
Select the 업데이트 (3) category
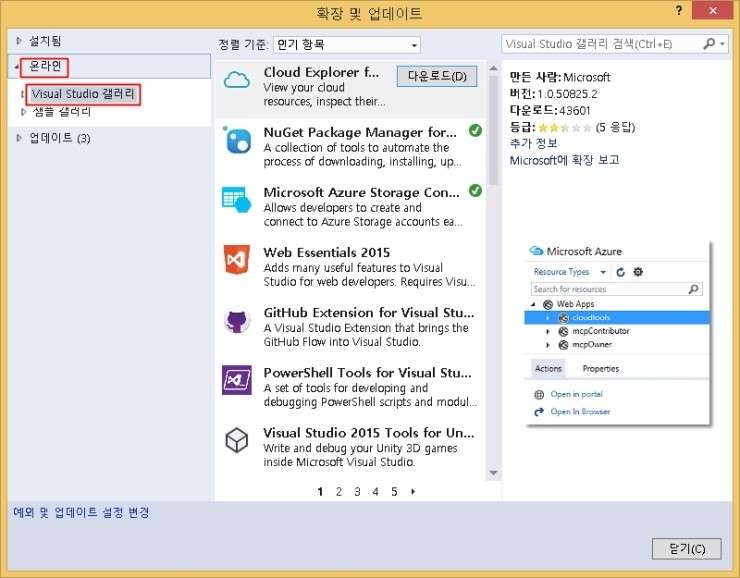[x=59, y=138]
